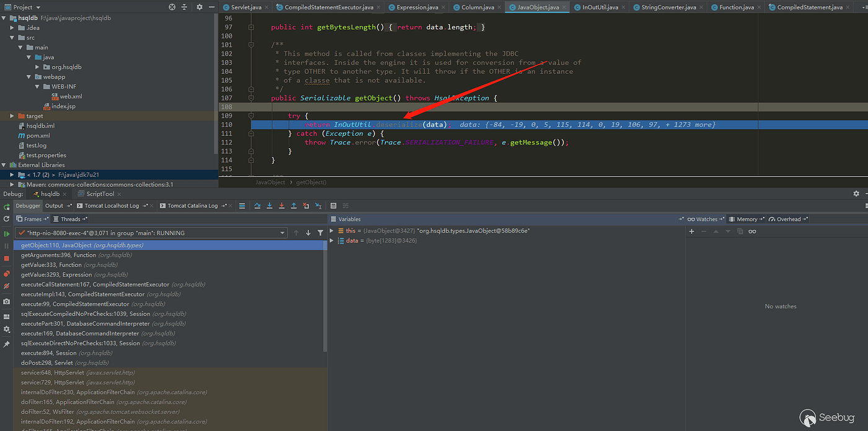Expand the target folder in project tree
This screenshot has height=431, width=868.
12,116
